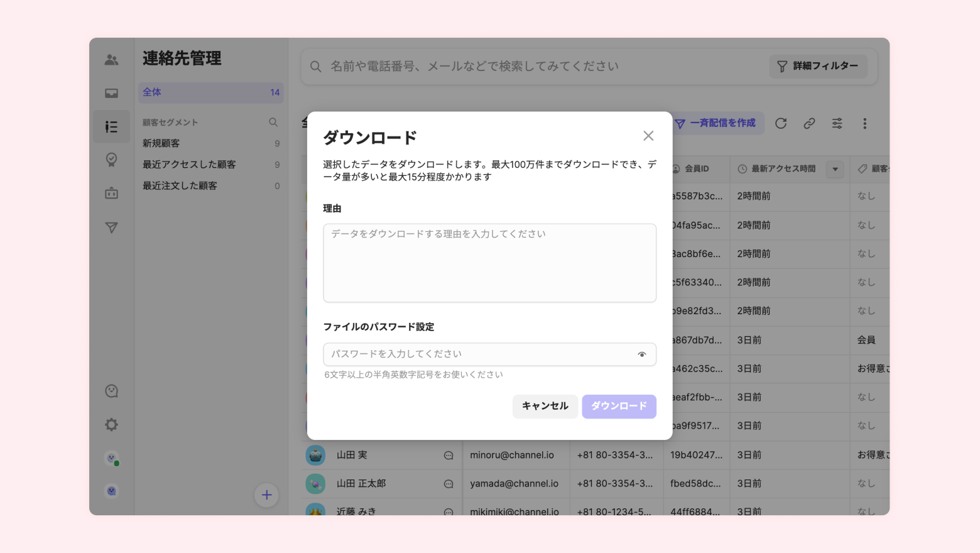
Task: Expand 最新アクセス時間 sort dropdown arrow
Action: (x=835, y=169)
